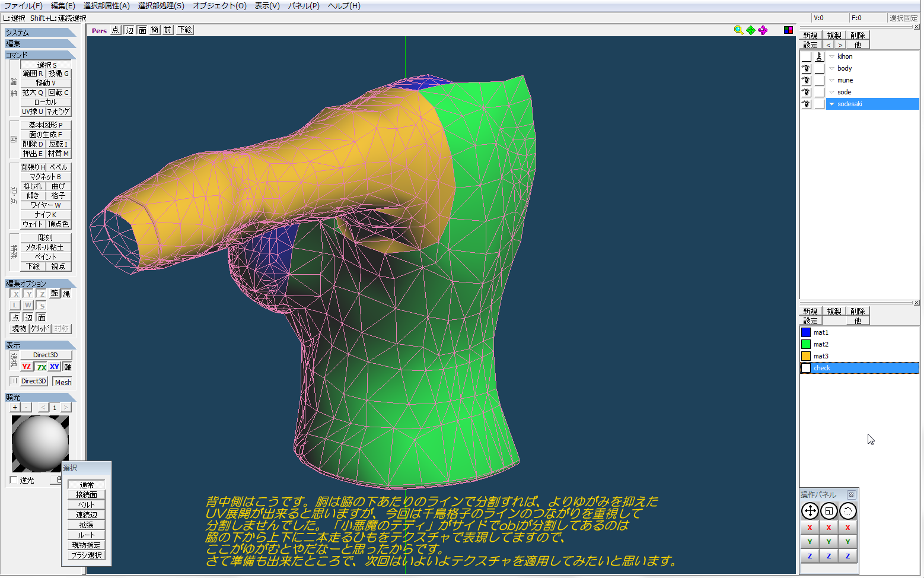Select the yellow mat3 material swatch
Viewport: 924px width, 578px height.
tap(806, 356)
